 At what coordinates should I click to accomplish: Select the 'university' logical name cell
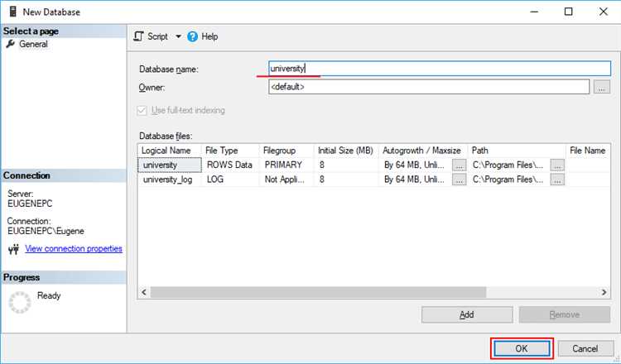coord(170,165)
